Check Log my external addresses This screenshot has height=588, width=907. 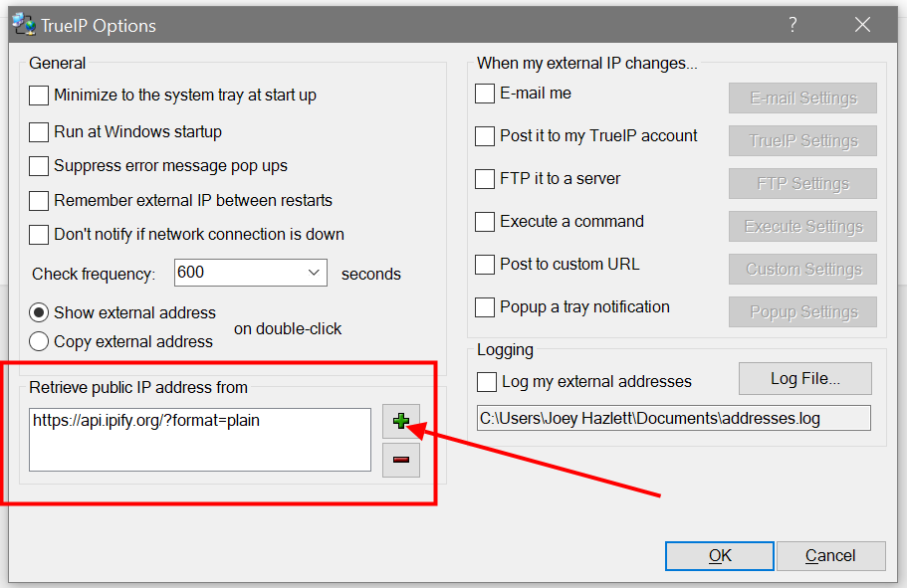pyautogui.click(x=487, y=381)
